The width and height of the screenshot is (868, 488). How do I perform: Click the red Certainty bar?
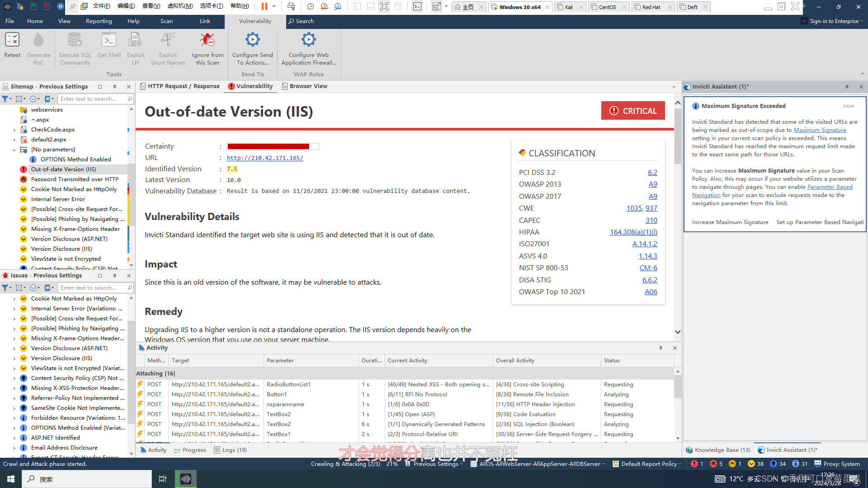(269, 146)
